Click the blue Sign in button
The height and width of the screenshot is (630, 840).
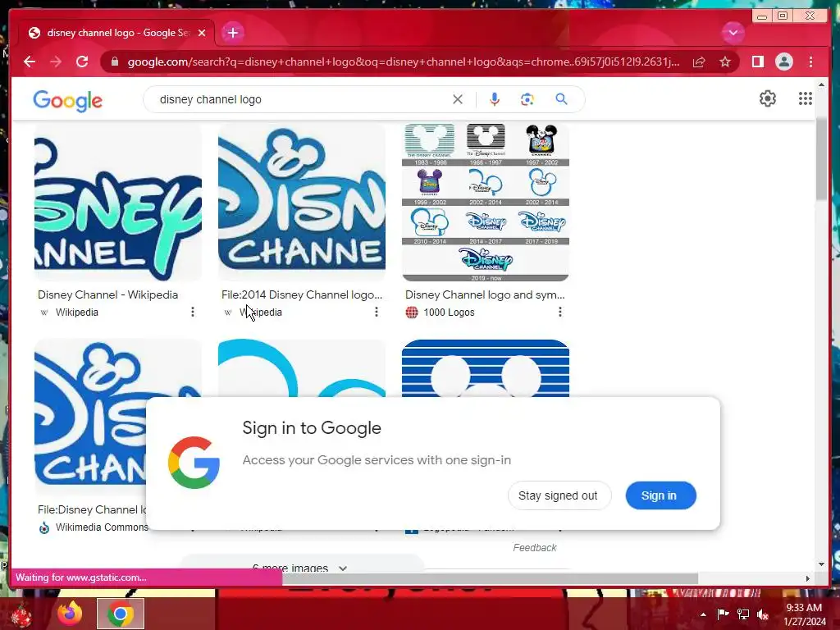point(660,495)
